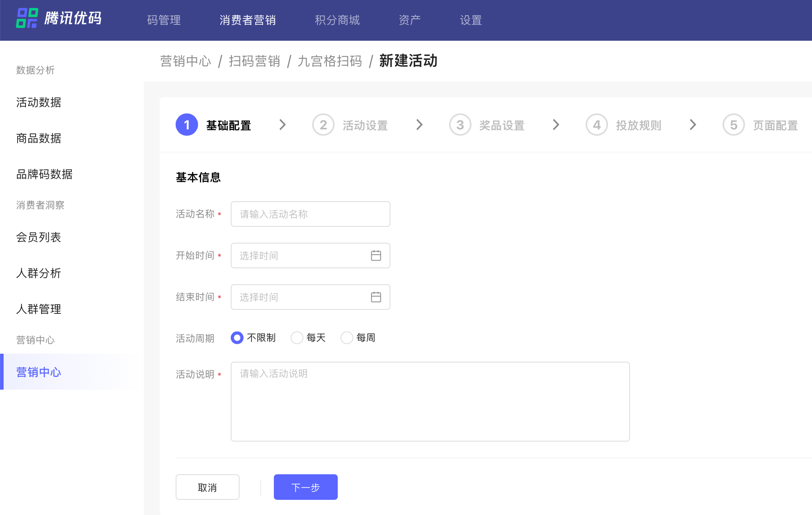
Task: Click chevron after 基础配置 step
Action: tap(283, 125)
